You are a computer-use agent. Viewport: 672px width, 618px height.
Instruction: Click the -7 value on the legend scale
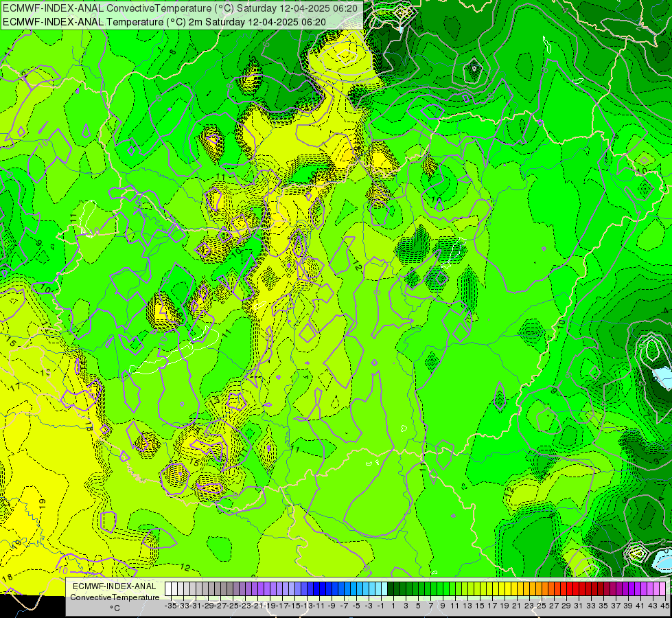tap(344, 606)
